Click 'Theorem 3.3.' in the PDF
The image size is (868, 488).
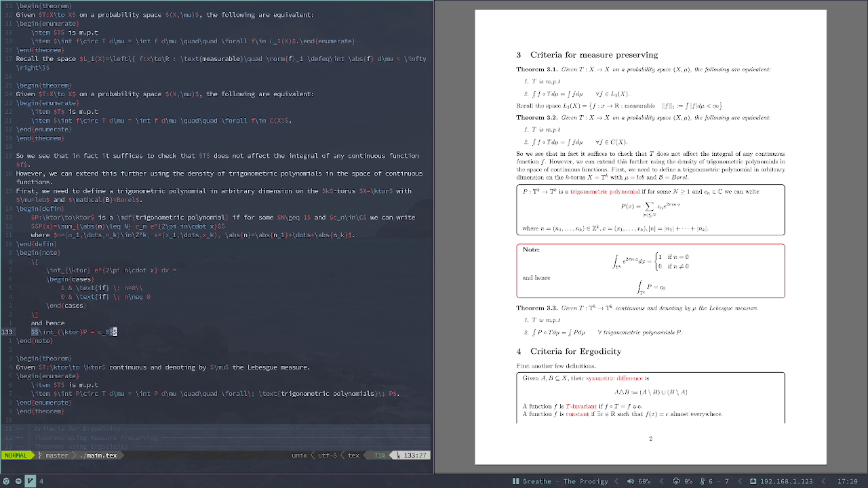click(536, 308)
